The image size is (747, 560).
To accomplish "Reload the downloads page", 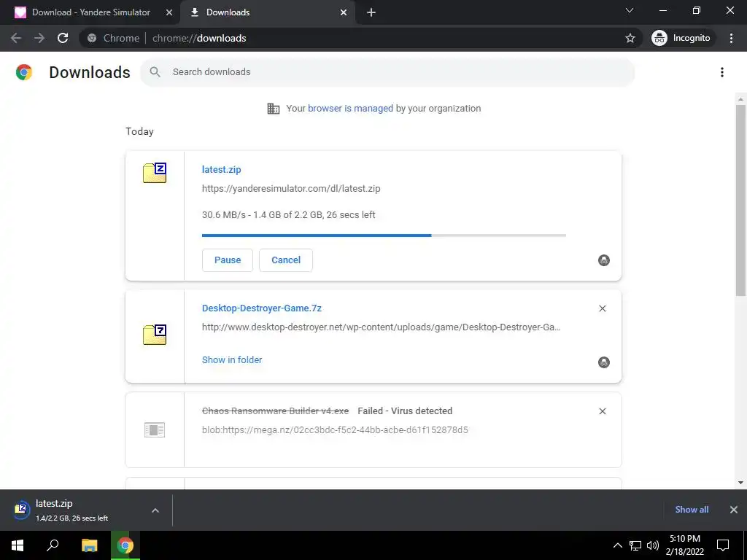I will [63, 38].
